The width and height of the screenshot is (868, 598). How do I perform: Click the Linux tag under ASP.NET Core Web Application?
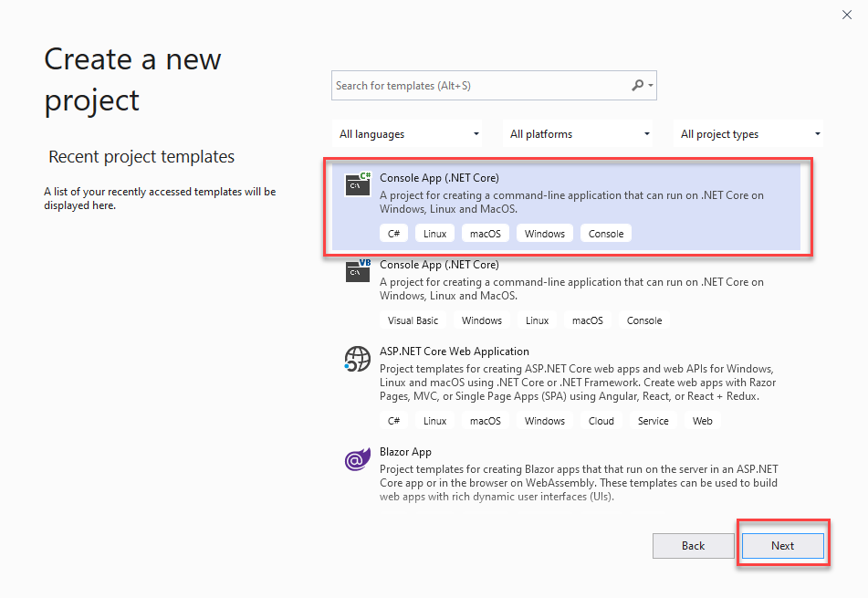tap(434, 421)
